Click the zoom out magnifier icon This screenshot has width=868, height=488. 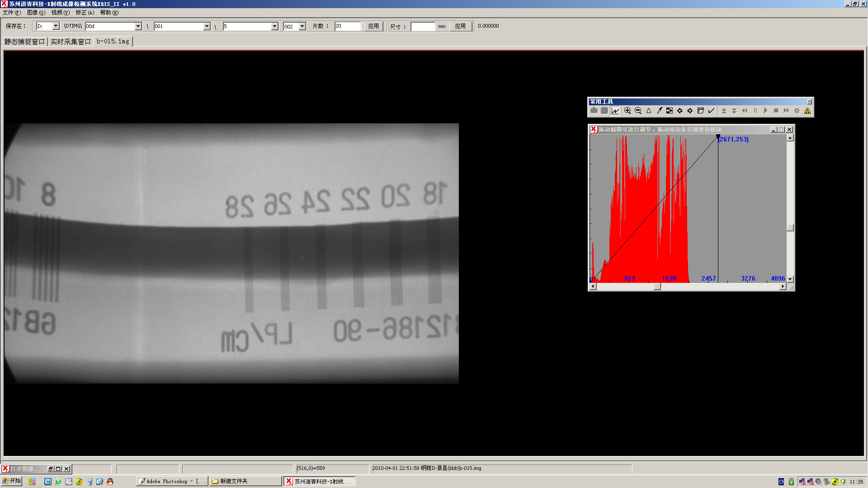(638, 111)
